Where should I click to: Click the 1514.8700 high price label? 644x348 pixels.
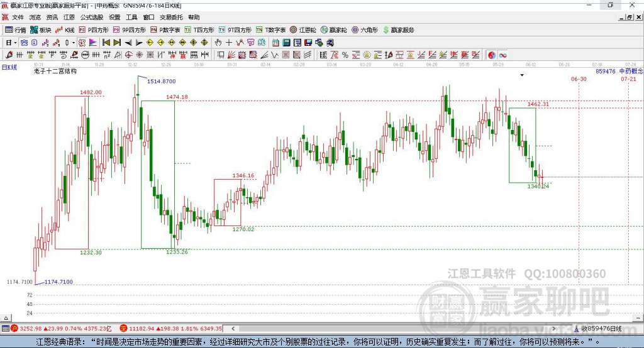click(162, 81)
